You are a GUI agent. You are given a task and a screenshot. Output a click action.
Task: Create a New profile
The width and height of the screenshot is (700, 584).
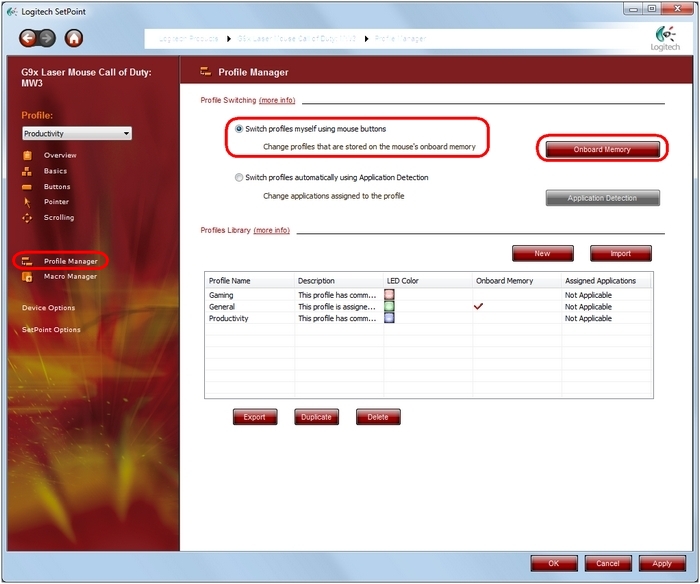[x=542, y=254]
